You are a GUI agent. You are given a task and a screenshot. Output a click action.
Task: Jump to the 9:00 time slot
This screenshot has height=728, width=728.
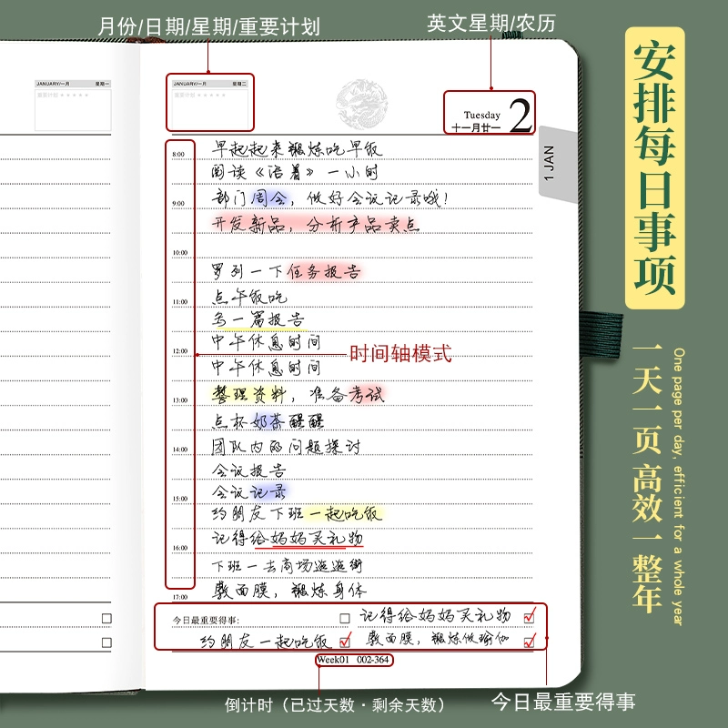(x=178, y=203)
